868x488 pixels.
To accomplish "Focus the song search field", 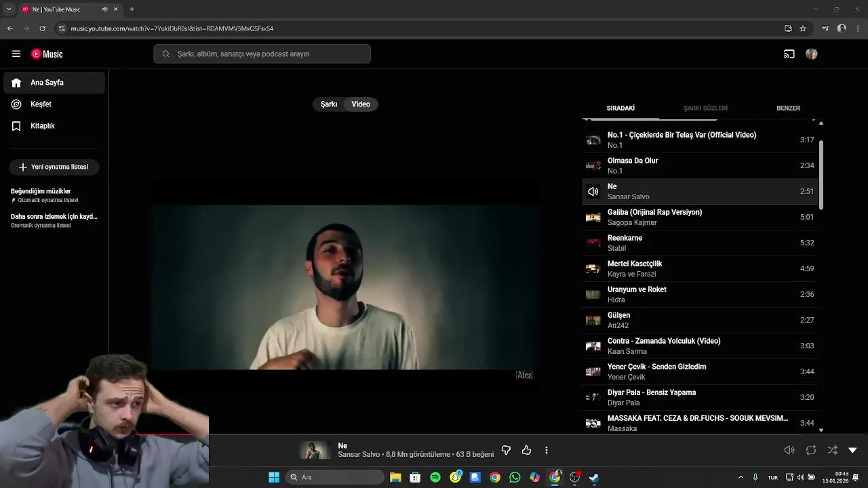I will (x=262, y=54).
